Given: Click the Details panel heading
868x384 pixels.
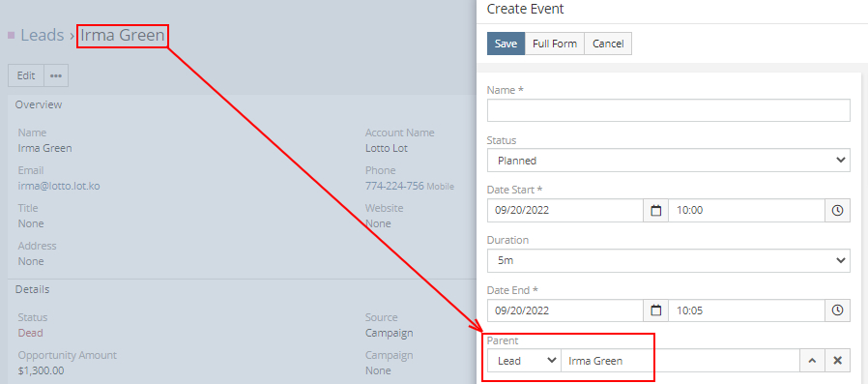Looking at the screenshot, I should (x=32, y=289).
